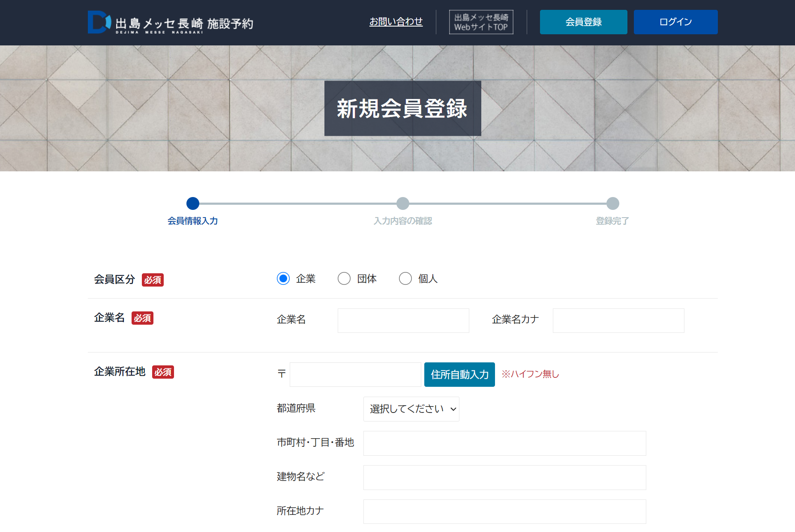This screenshot has height=532, width=795.
Task: Open the お問い合わせ contact link
Action: click(x=396, y=21)
